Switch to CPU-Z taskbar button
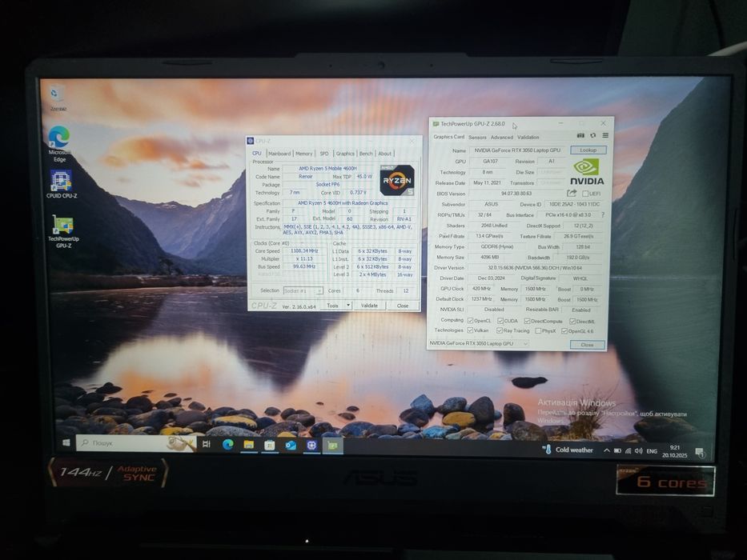The height and width of the screenshot is (560, 747). [311, 446]
